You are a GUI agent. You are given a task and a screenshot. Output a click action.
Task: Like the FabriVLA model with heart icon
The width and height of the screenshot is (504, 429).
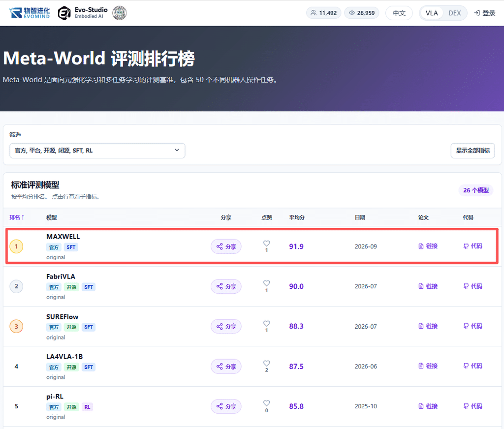(x=266, y=283)
